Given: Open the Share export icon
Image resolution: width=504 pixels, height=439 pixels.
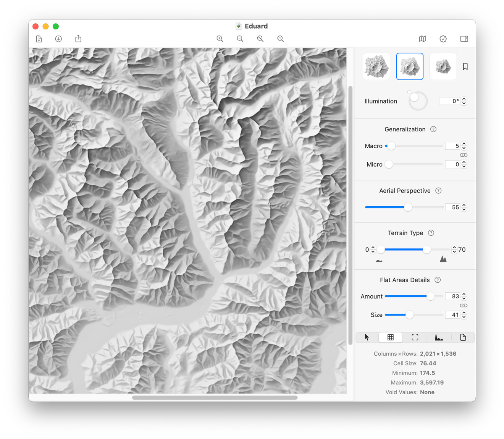Looking at the screenshot, I should tap(78, 38).
